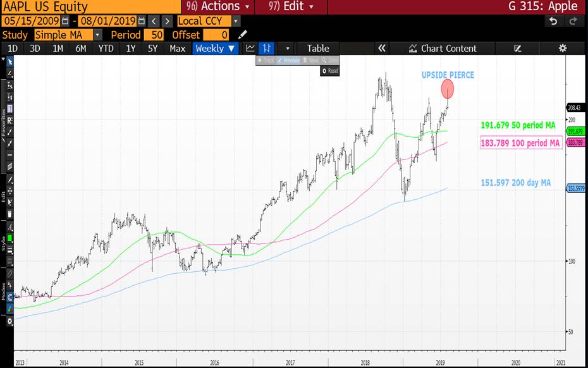Select the YTD time range
Viewport: 588px width, 368px height.
106,49
